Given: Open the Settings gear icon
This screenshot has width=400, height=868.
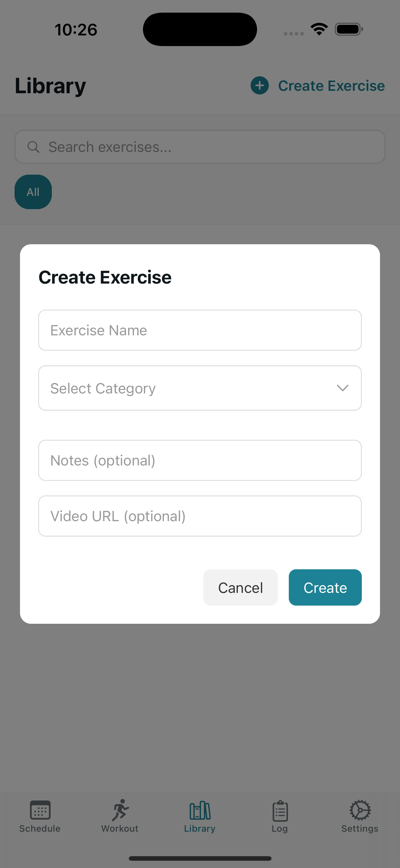Looking at the screenshot, I should (359, 811).
